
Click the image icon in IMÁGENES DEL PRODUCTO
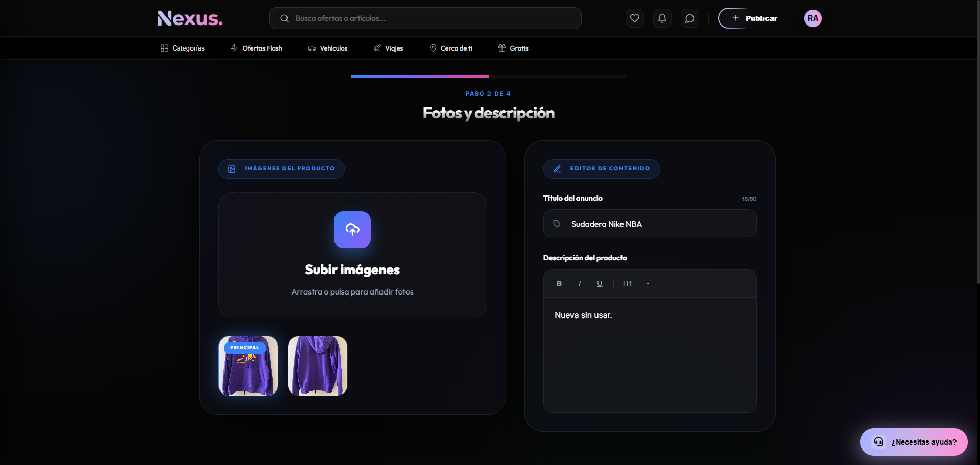click(x=232, y=169)
